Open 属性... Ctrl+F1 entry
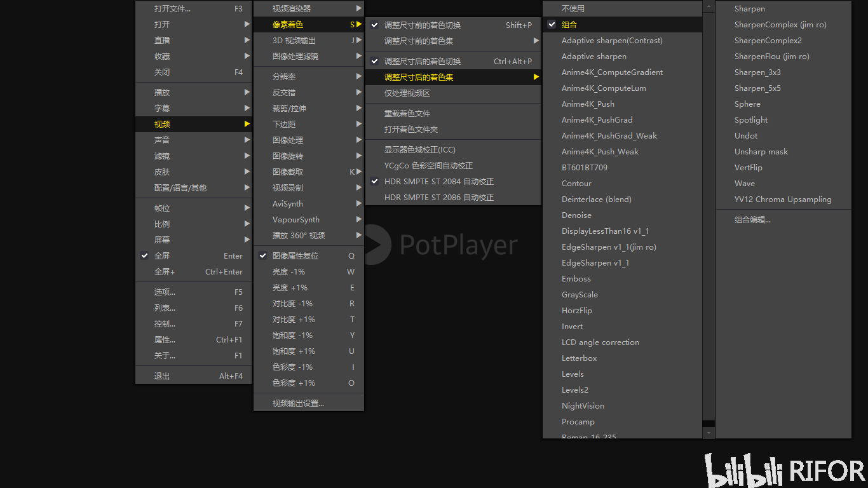This screenshot has height=488, width=868. pyautogui.click(x=194, y=339)
